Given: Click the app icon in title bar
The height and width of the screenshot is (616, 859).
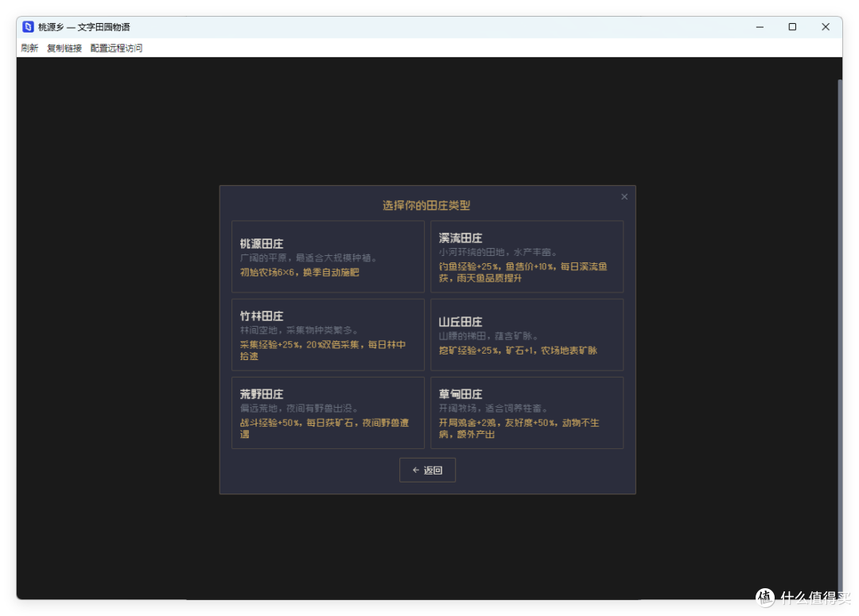Looking at the screenshot, I should 28,27.
